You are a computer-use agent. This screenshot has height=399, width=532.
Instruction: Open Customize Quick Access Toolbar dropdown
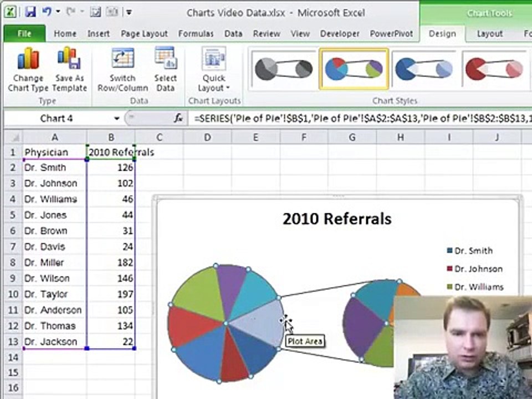tap(129, 13)
